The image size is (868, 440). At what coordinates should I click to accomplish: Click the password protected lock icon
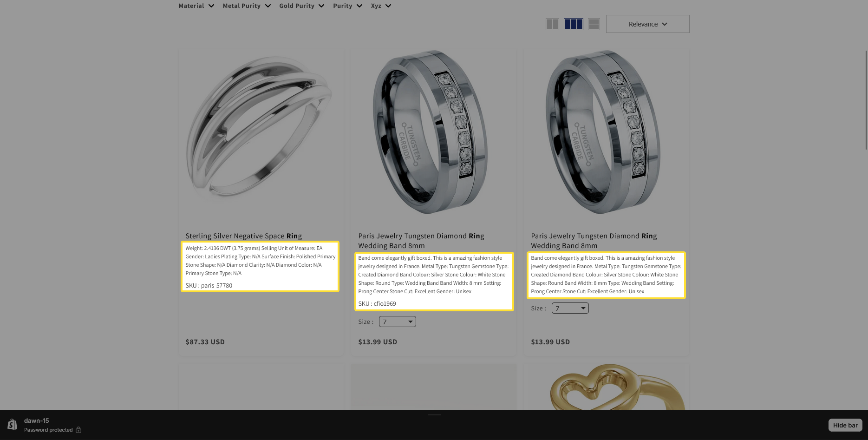pyautogui.click(x=78, y=430)
